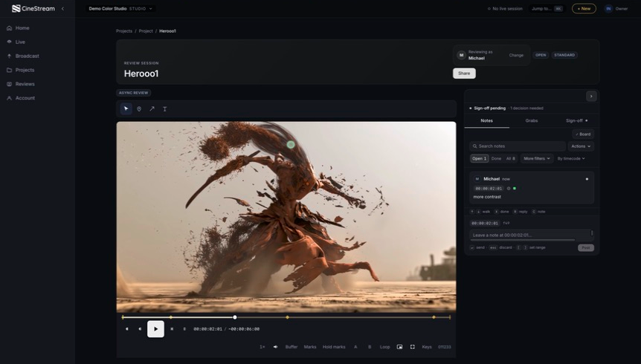Show All 8 notes
This screenshot has height=364, width=641.
click(511, 158)
